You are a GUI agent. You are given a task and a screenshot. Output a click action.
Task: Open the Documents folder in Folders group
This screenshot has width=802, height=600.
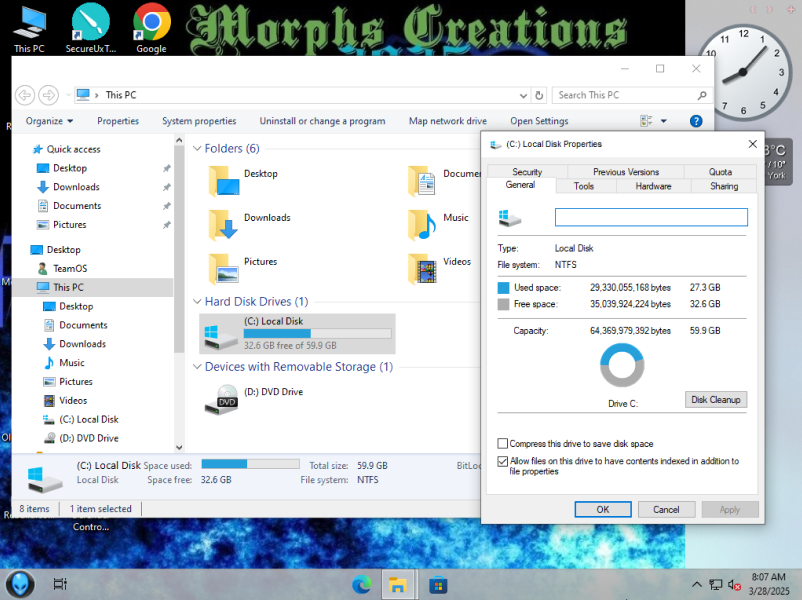pyautogui.click(x=444, y=181)
